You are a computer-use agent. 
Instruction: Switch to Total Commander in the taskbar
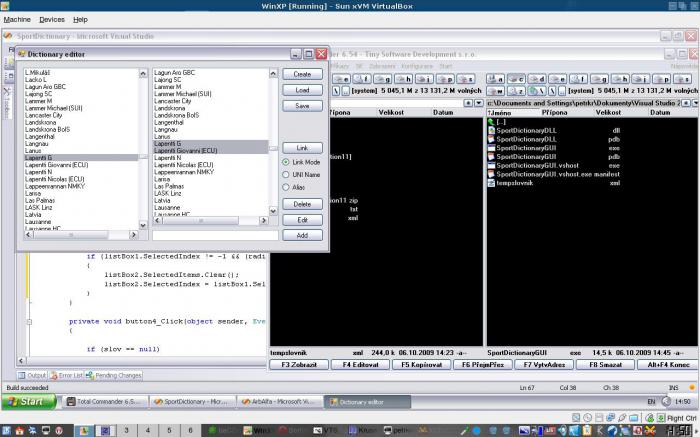coord(105,402)
